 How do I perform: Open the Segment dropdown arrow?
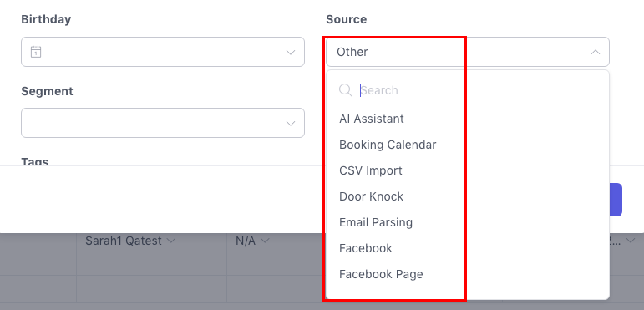tap(291, 123)
